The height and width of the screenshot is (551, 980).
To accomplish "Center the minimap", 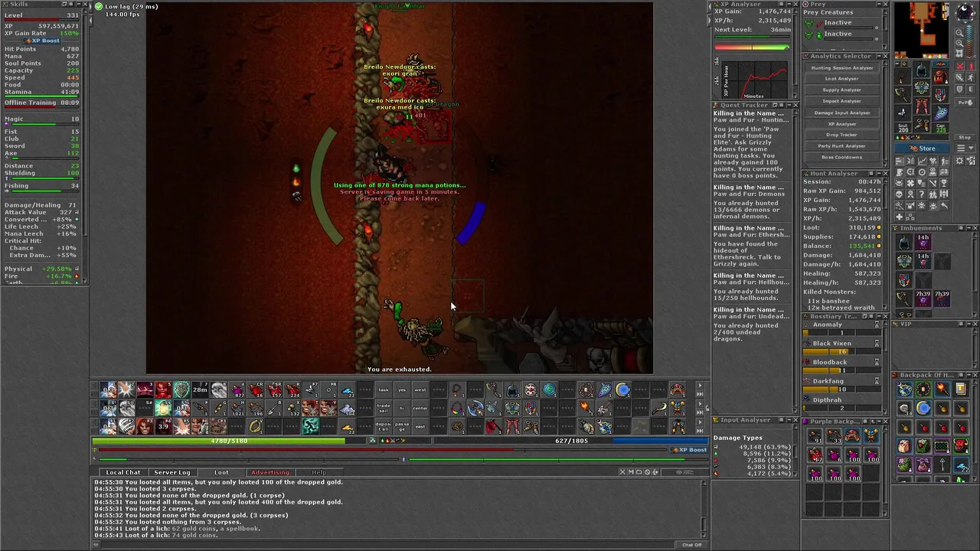I will pos(959,53).
